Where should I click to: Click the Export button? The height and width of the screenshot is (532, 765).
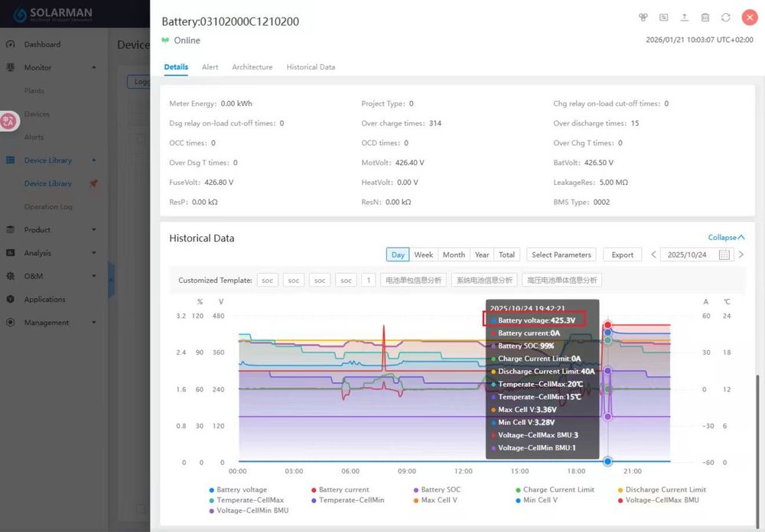coord(623,255)
